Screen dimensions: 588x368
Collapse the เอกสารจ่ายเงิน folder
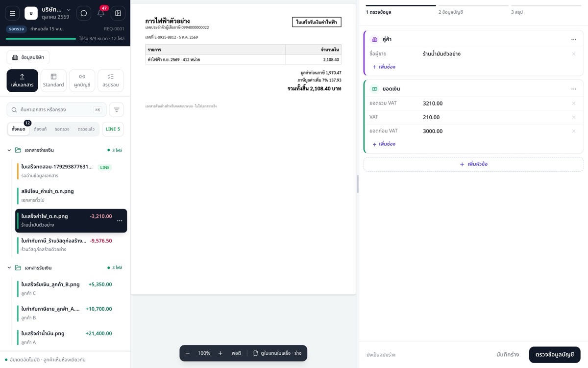(9, 150)
